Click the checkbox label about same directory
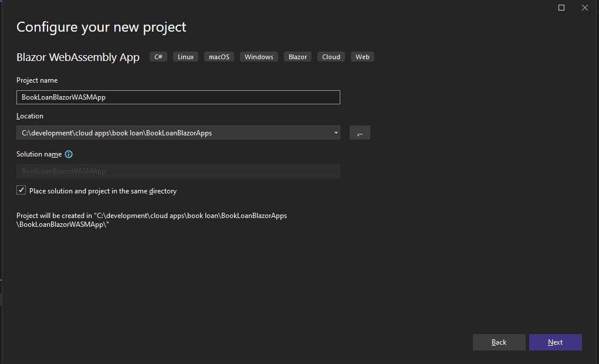 point(103,191)
